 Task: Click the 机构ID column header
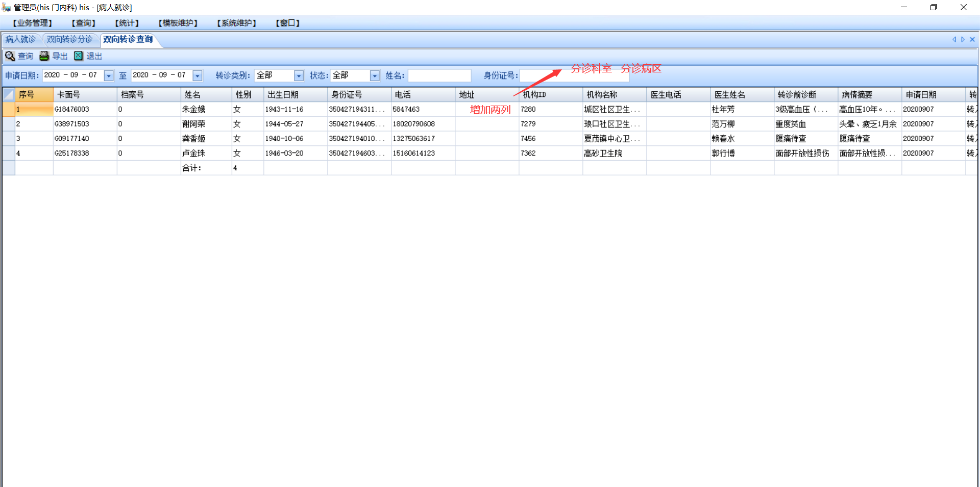click(x=551, y=95)
